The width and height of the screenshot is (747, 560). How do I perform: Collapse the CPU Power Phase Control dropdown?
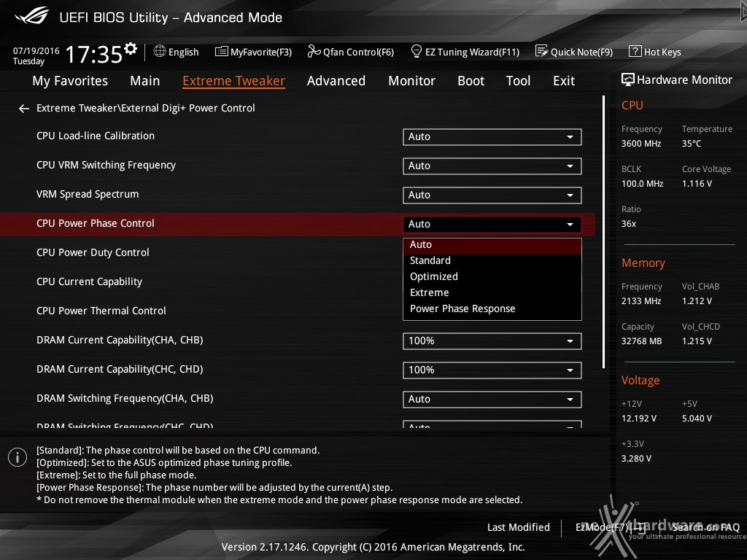tap(492, 225)
